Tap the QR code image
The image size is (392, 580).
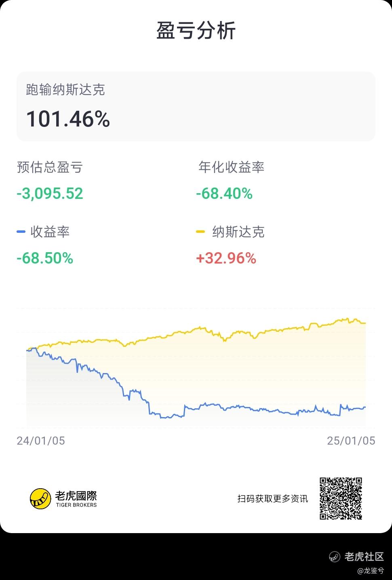point(341,498)
